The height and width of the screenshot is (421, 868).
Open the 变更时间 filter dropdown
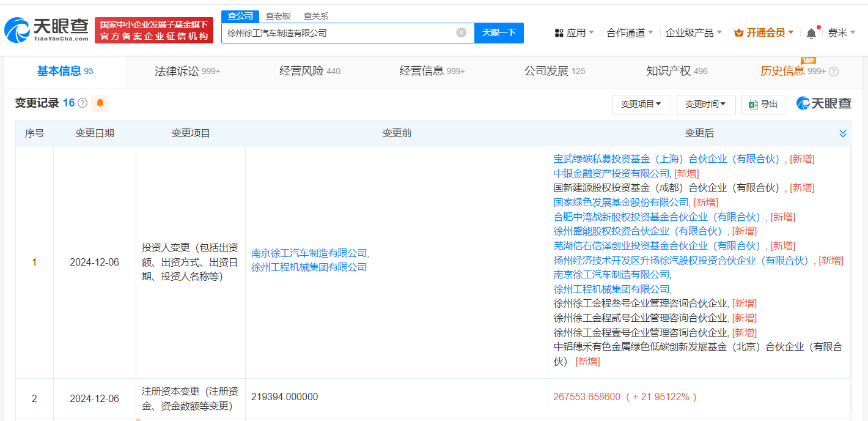click(x=705, y=105)
